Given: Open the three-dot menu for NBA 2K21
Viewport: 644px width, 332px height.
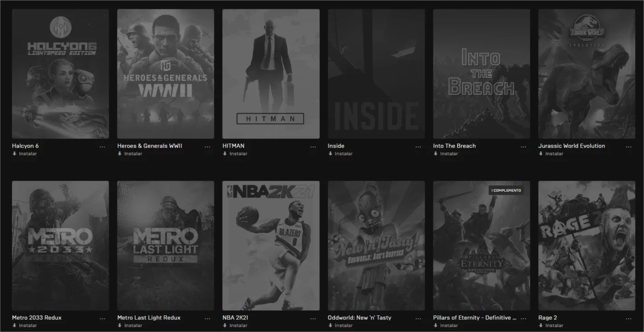Looking at the screenshot, I should 313,318.
